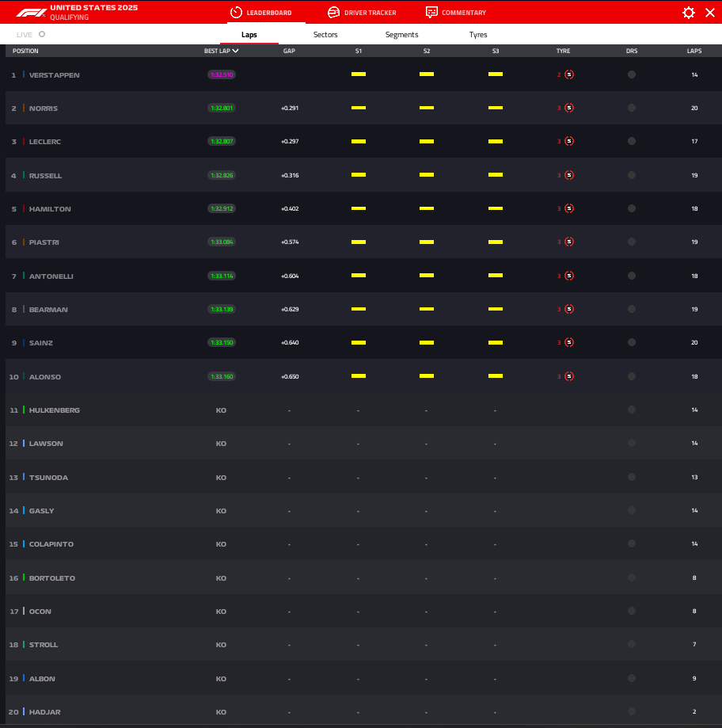The image size is (722, 728).
Task: Select HAMILTON driver name
Action: 50,209
